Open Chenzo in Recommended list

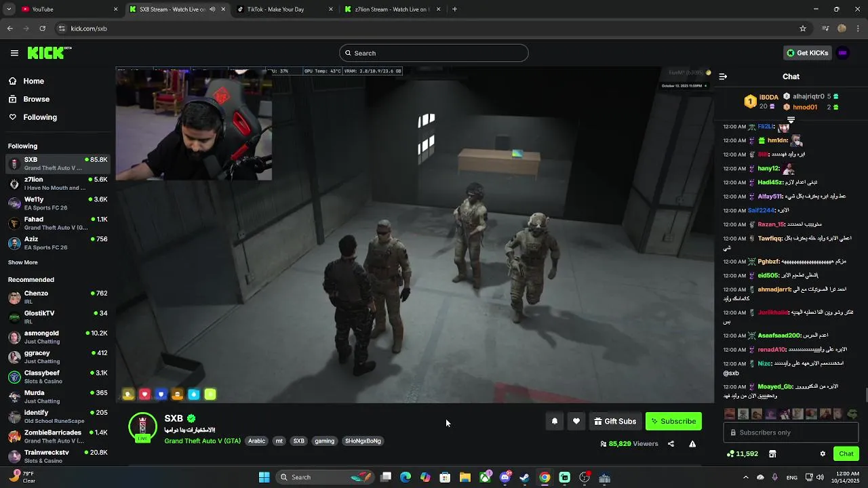click(x=58, y=298)
